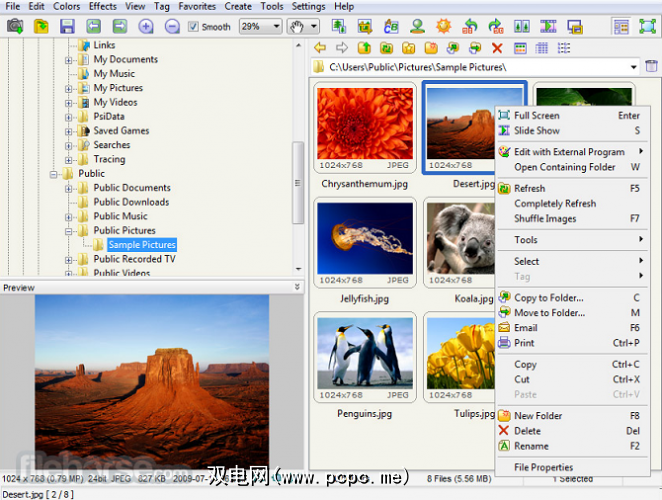Click the Adjust Lighting sun icon
Image resolution: width=662 pixels, height=500 pixels.
pyautogui.click(x=444, y=26)
